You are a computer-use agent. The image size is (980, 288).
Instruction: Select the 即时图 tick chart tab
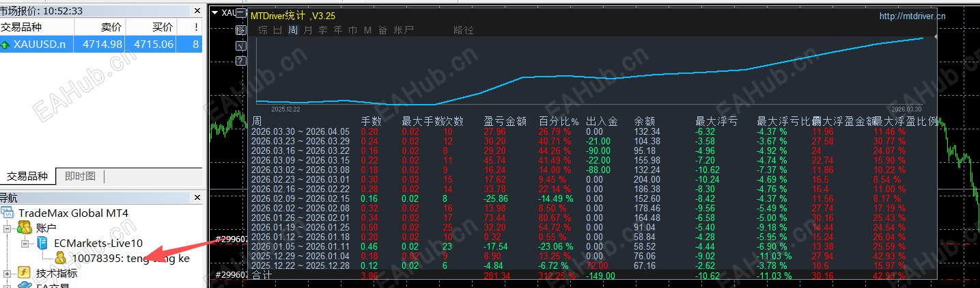[x=80, y=176]
